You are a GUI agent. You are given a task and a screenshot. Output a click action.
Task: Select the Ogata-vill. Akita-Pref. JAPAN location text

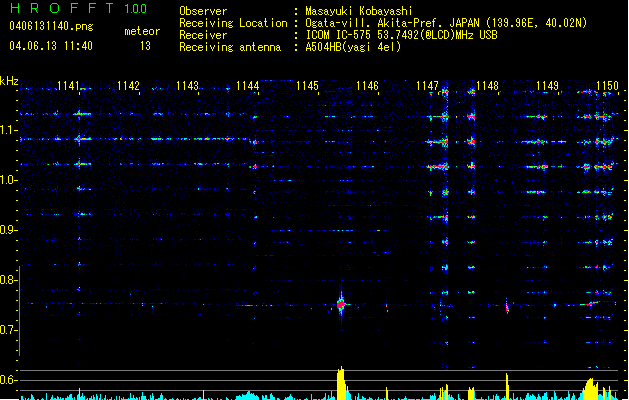pyautogui.click(x=446, y=23)
